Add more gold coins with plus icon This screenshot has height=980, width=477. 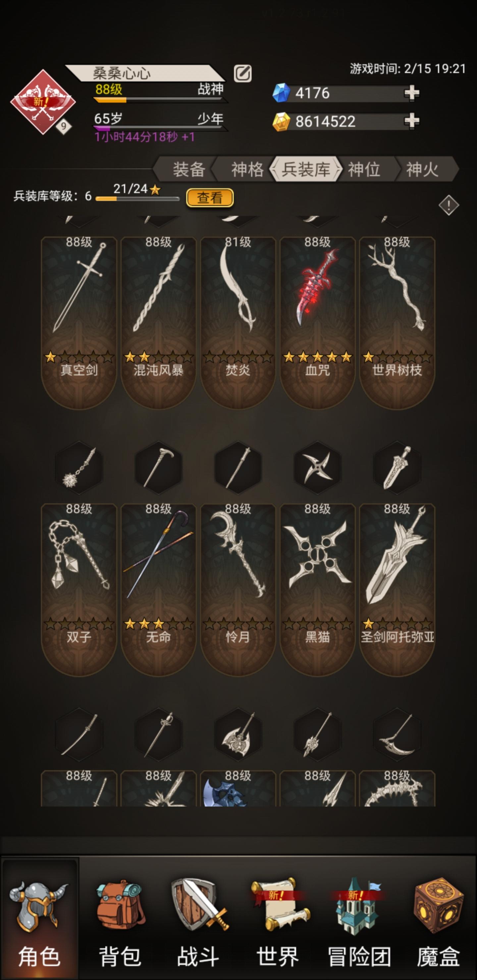pos(411,122)
